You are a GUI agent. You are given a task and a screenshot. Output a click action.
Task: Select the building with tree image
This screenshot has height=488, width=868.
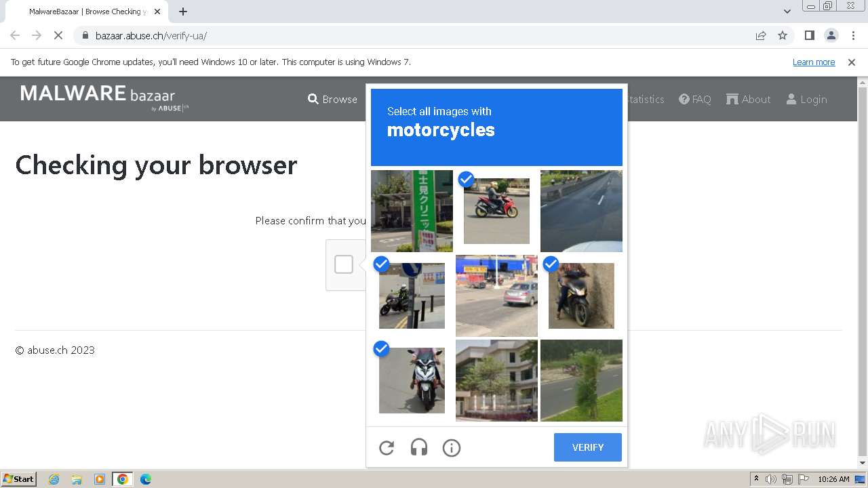coord(496,380)
